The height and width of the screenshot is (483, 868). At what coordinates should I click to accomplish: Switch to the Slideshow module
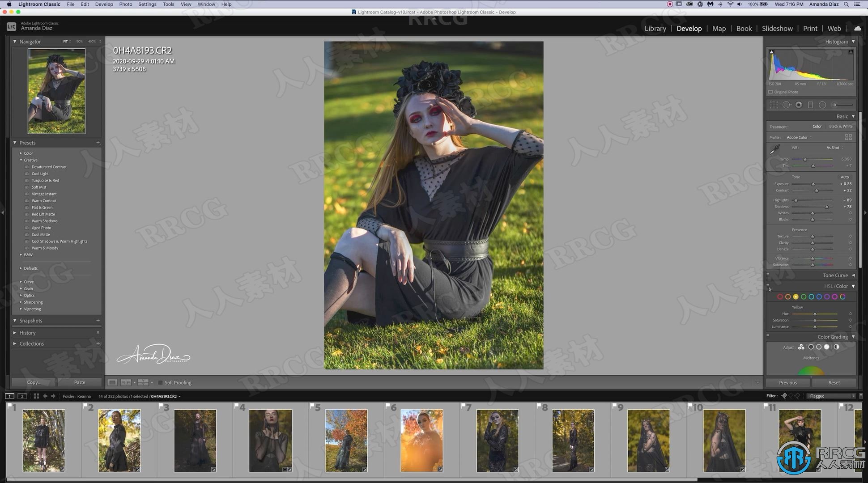click(777, 28)
